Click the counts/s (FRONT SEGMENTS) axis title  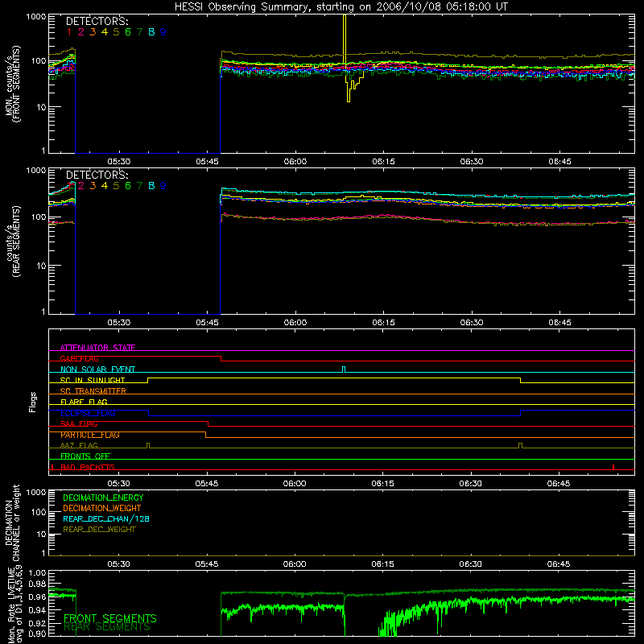click(12, 84)
